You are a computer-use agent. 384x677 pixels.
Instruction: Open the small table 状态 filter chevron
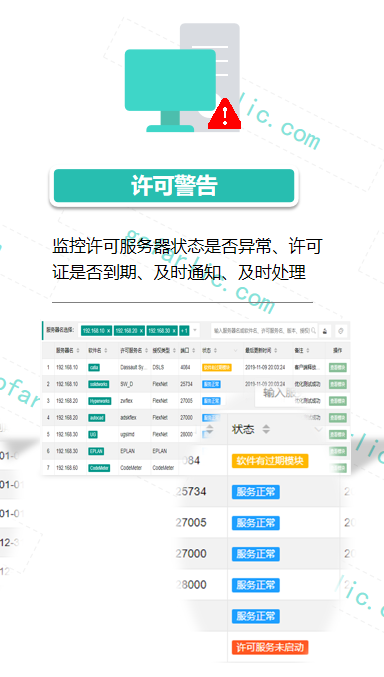235,351
